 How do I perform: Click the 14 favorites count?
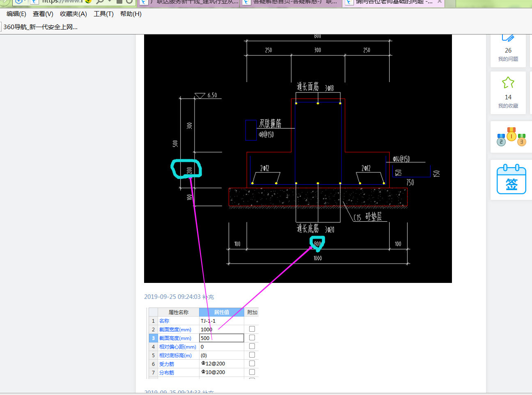(508, 97)
